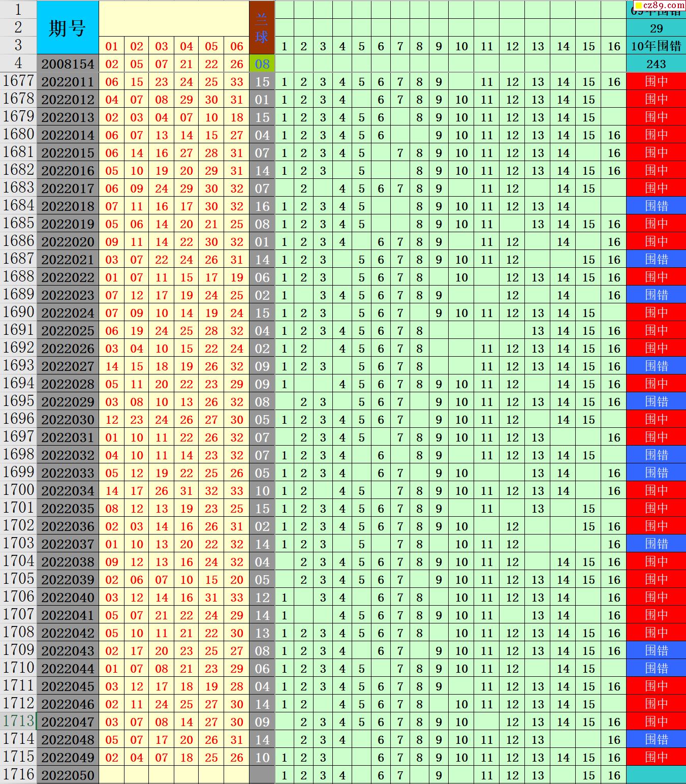Select green cell 11 in the 2022045 row
The image size is (686, 784).
(x=487, y=686)
